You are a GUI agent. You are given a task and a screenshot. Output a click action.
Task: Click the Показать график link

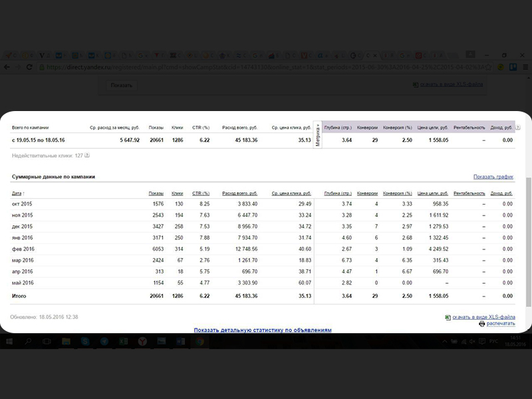(x=493, y=177)
